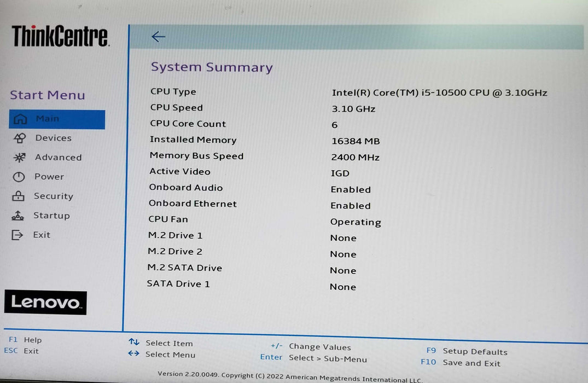Click the Active Video label
This screenshot has height=383, width=588.
179,171
